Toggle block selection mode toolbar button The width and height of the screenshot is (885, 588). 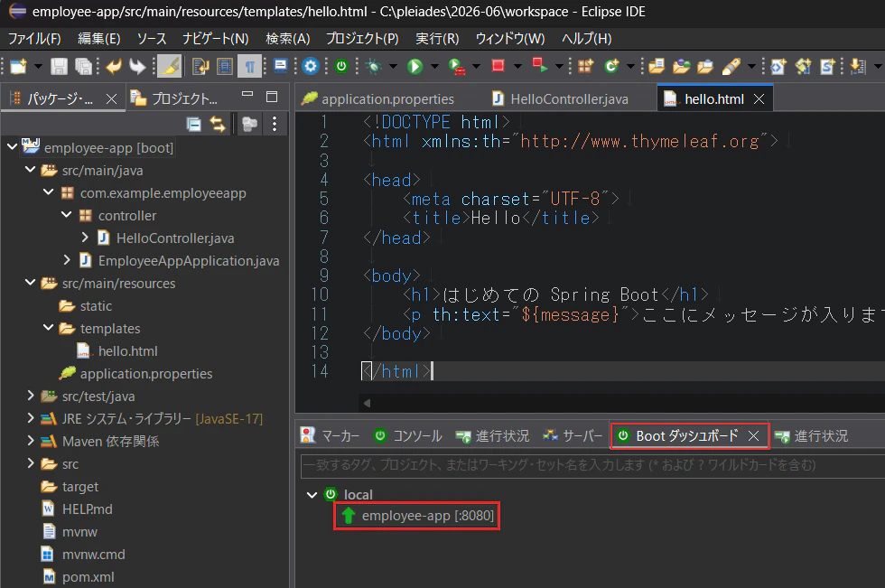[225, 67]
